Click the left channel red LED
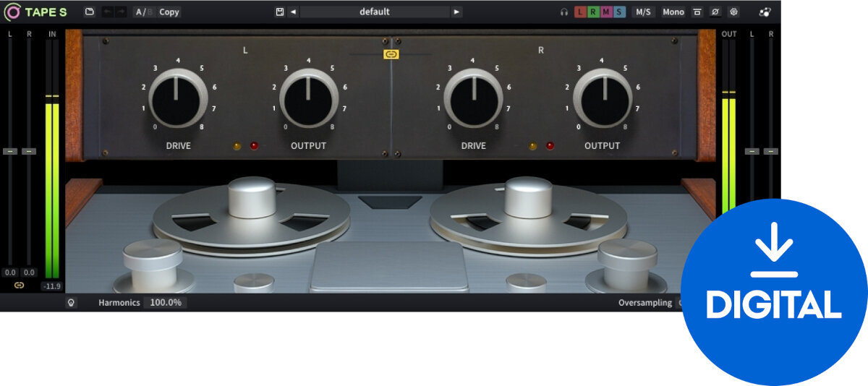This screenshot has height=386, width=868. click(x=254, y=146)
